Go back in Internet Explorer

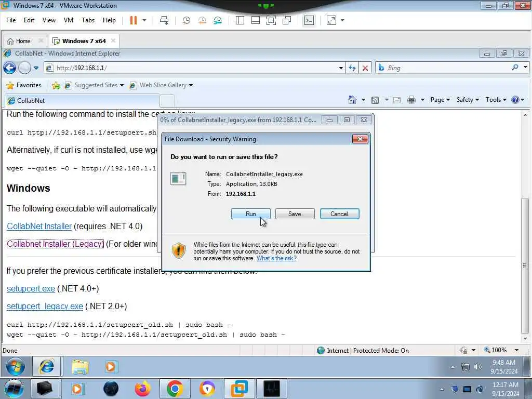(x=9, y=68)
